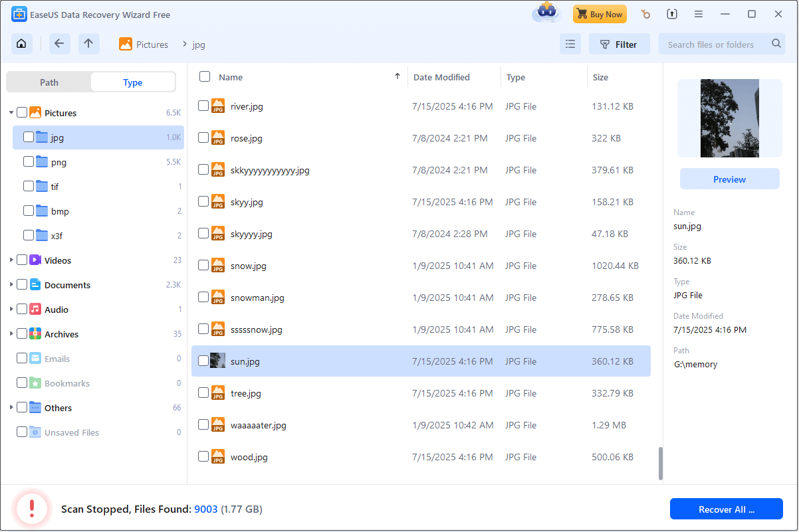
Task: Tick the png folder checkbox
Action: [x=29, y=161]
